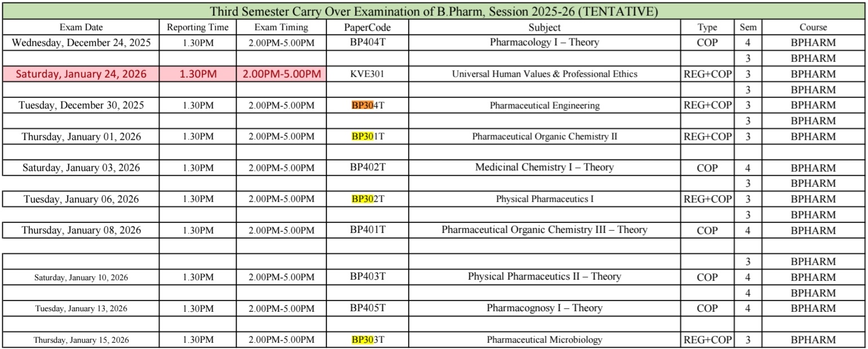Click the Reporting Time column header

[x=197, y=27]
